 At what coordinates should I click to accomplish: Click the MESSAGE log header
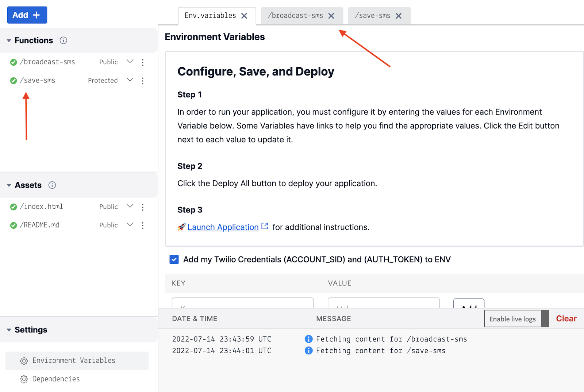pos(334,319)
